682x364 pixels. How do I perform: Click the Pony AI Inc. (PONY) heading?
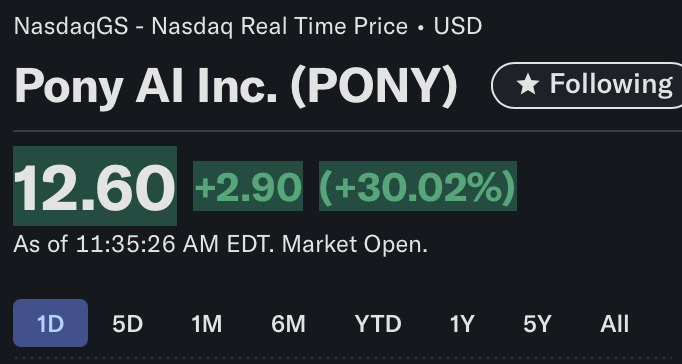pyautogui.click(x=236, y=86)
